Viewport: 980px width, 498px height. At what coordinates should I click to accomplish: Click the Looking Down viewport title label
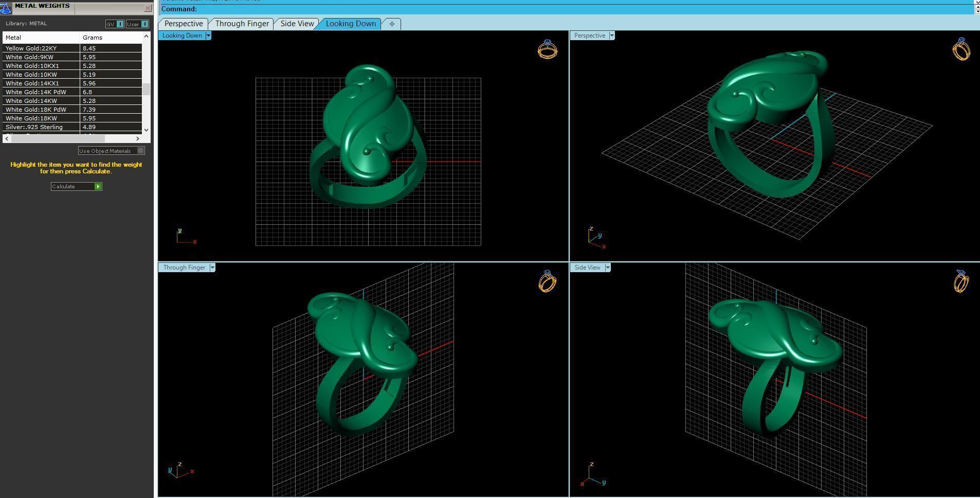click(182, 35)
